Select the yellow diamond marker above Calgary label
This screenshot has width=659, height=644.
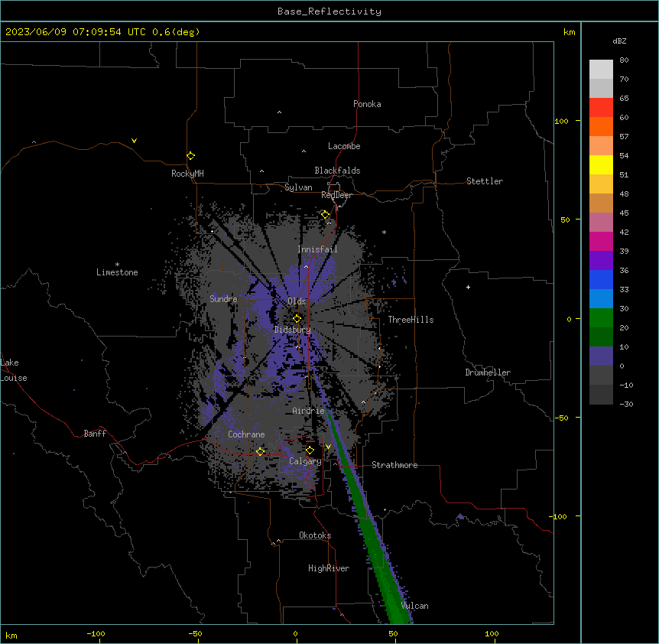(x=310, y=450)
